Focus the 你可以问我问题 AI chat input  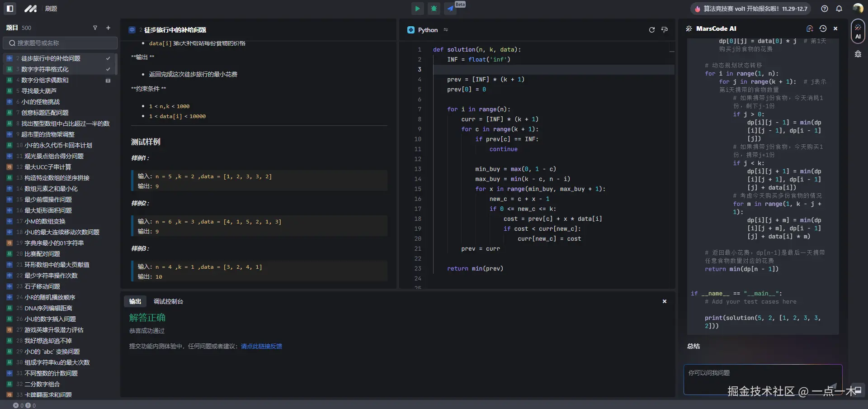coord(763,380)
